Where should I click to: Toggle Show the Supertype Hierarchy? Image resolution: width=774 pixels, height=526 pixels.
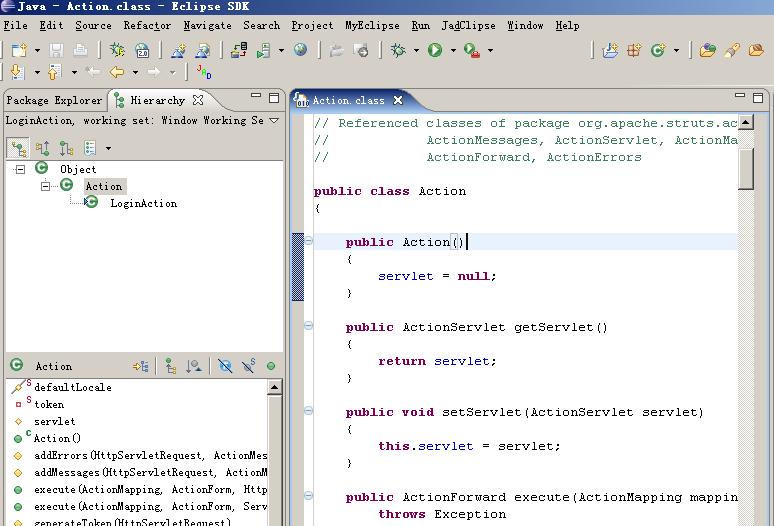pos(42,148)
